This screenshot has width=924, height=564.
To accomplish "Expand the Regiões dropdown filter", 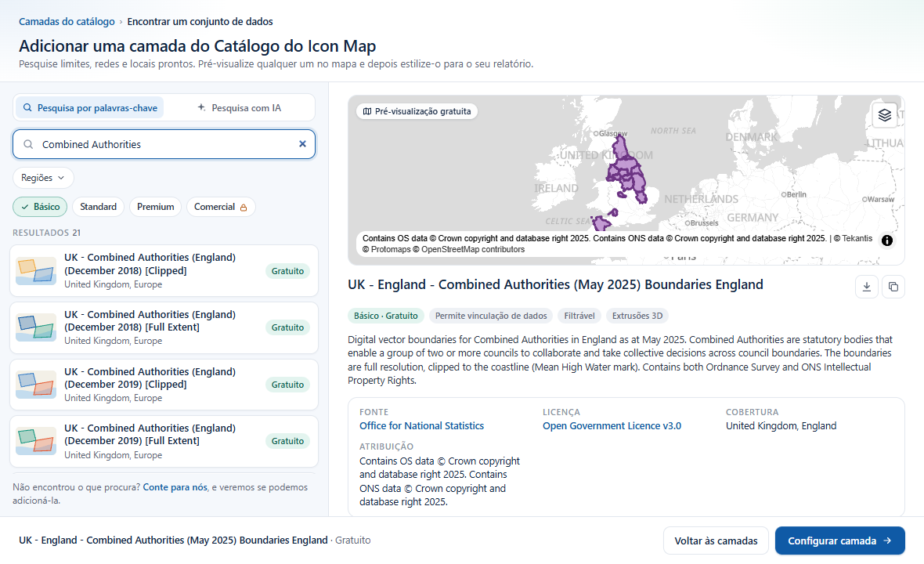I will pyautogui.click(x=43, y=178).
